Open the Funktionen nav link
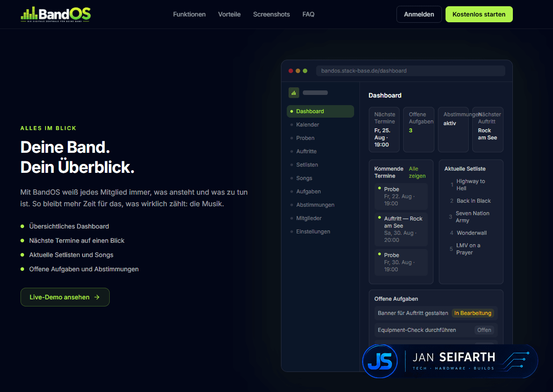This screenshot has height=392, width=553. tap(190, 14)
